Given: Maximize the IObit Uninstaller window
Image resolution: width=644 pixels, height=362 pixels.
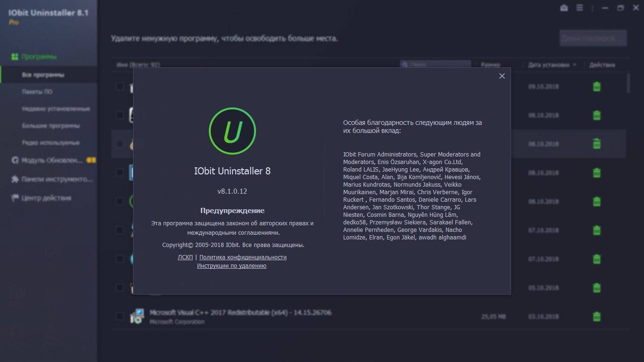Looking at the screenshot, I should pos(620,8).
